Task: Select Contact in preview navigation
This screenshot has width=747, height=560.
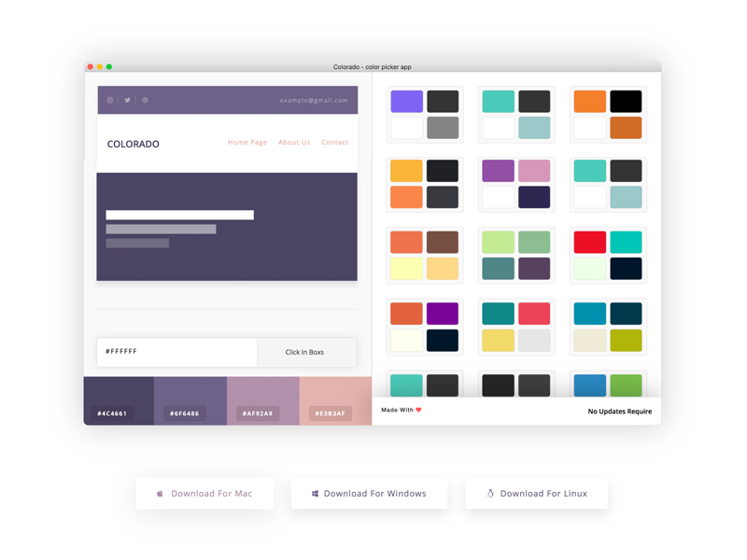Action: pyautogui.click(x=334, y=143)
